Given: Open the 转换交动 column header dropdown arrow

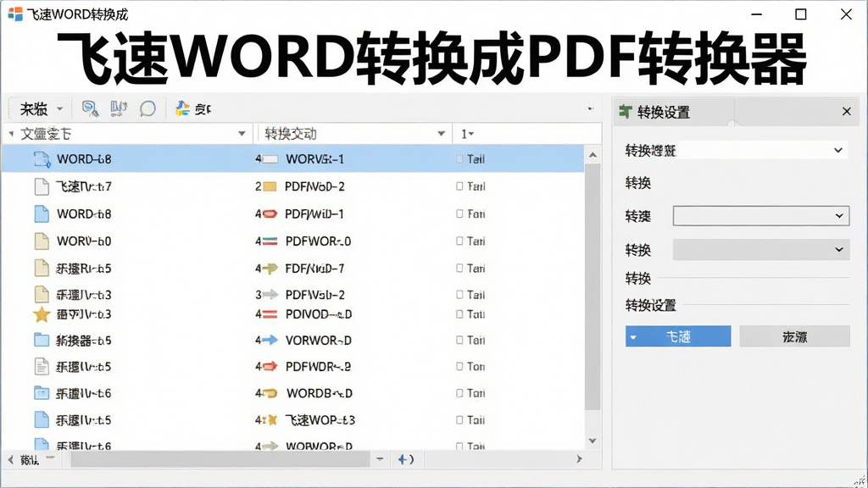Looking at the screenshot, I should (x=441, y=133).
